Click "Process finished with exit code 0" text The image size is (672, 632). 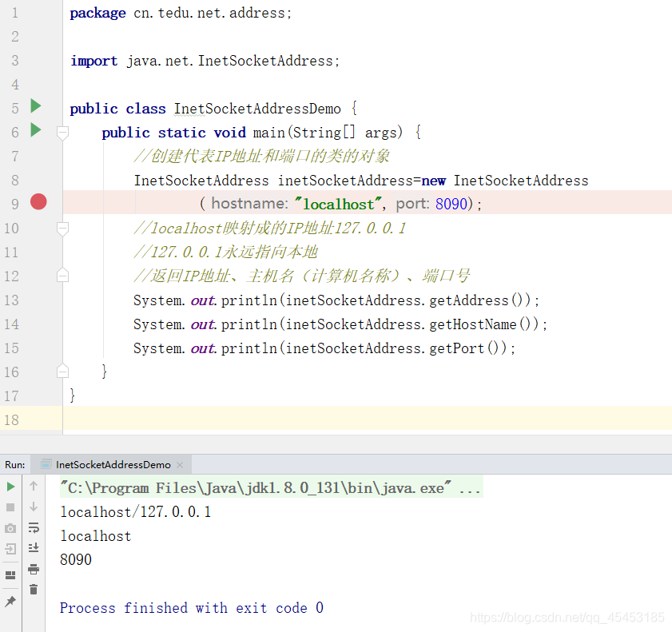point(192,607)
